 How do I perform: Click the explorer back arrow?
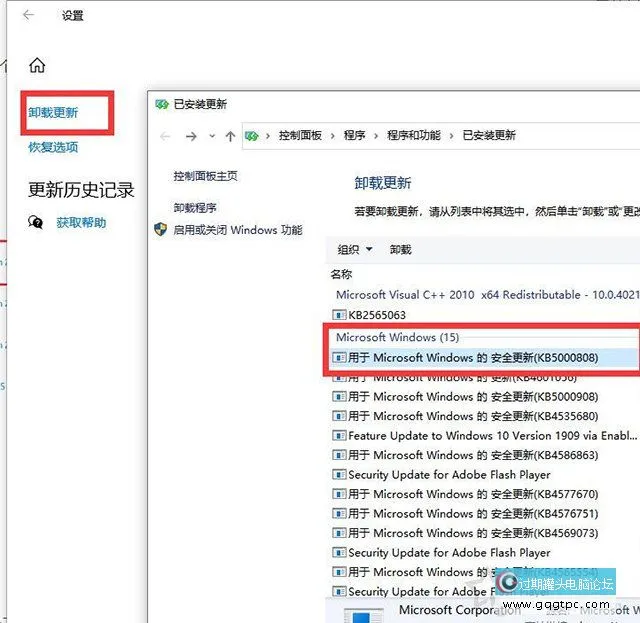[x=165, y=136]
